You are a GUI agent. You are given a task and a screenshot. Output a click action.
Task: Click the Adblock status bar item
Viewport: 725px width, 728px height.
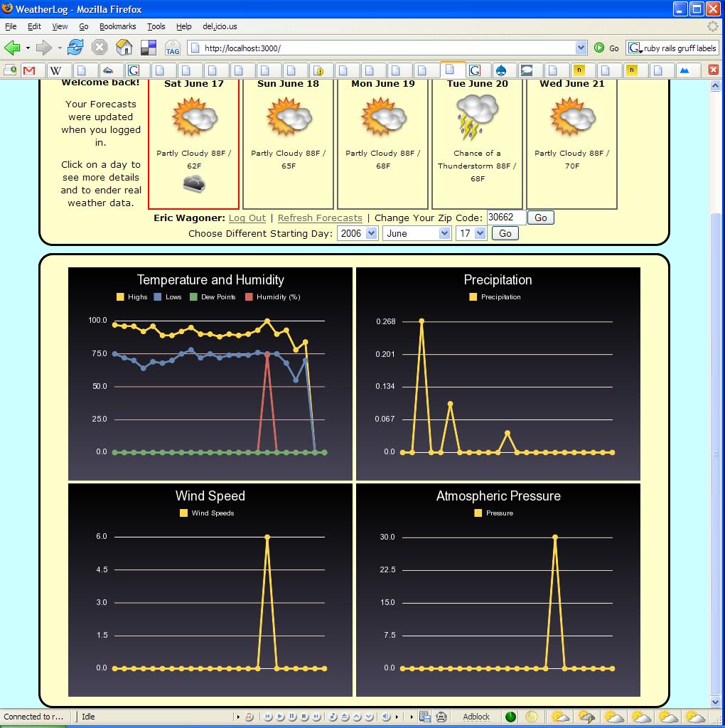pos(476,717)
